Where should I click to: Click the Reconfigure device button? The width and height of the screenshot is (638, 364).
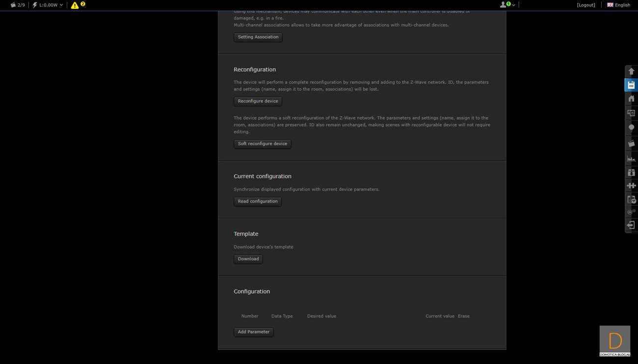click(x=258, y=102)
